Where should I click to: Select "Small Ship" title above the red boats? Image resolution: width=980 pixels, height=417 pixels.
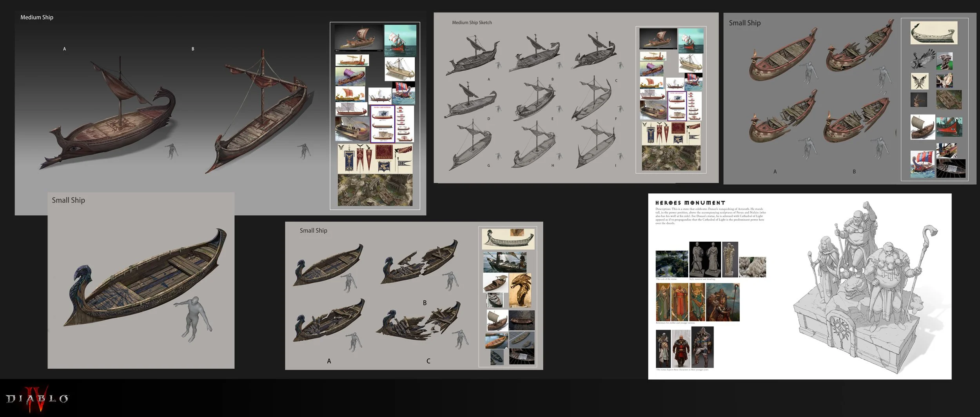(x=744, y=23)
